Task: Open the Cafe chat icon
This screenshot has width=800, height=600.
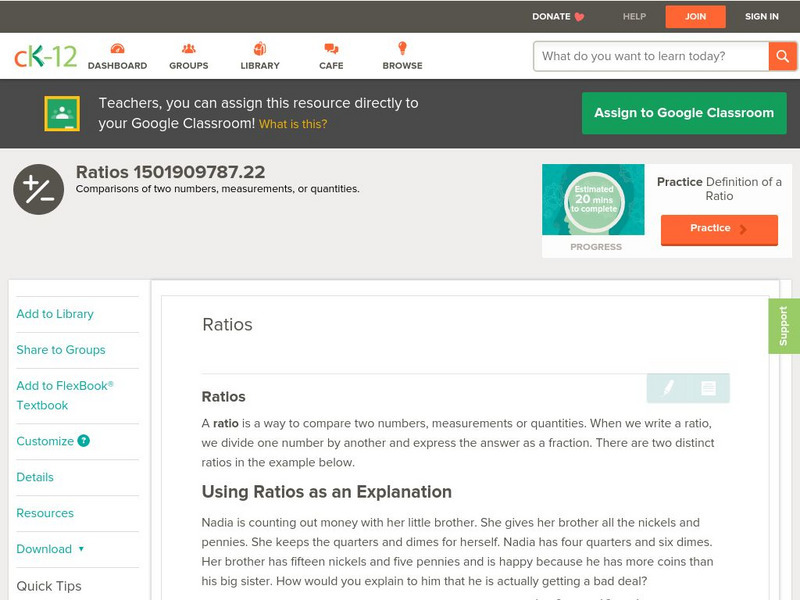Action: [331, 49]
